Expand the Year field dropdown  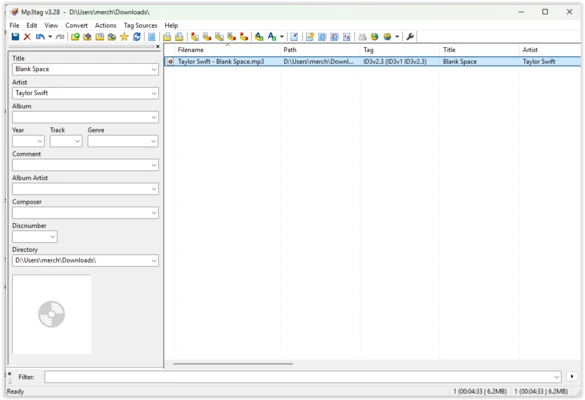pyautogui.click(x=40, y=141)
